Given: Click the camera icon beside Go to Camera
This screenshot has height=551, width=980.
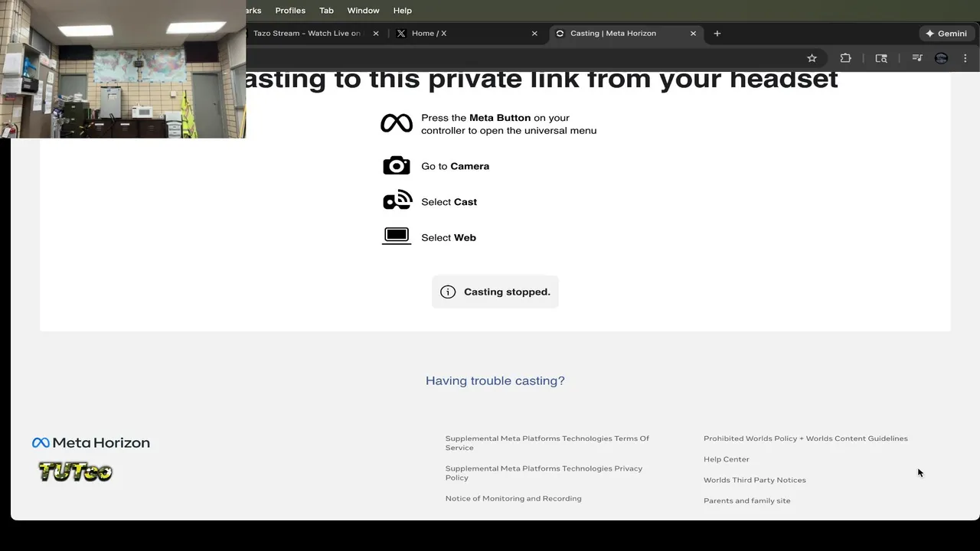Looking at the screenshot, I should tap(397, 165).
